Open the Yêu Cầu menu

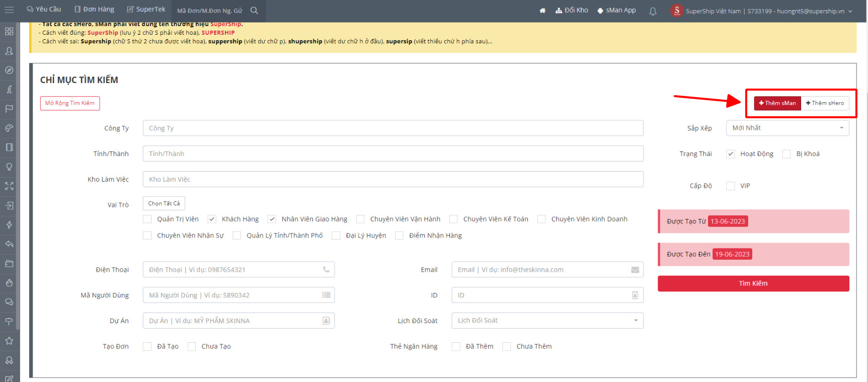click(x=44, y=10)
